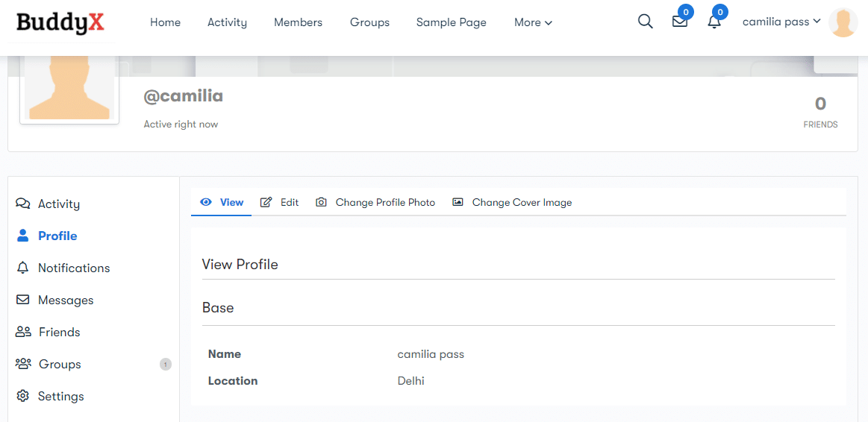The image size is (868, 422).
Task: Click the 'Base' section heading
Action: pos(218,307)
